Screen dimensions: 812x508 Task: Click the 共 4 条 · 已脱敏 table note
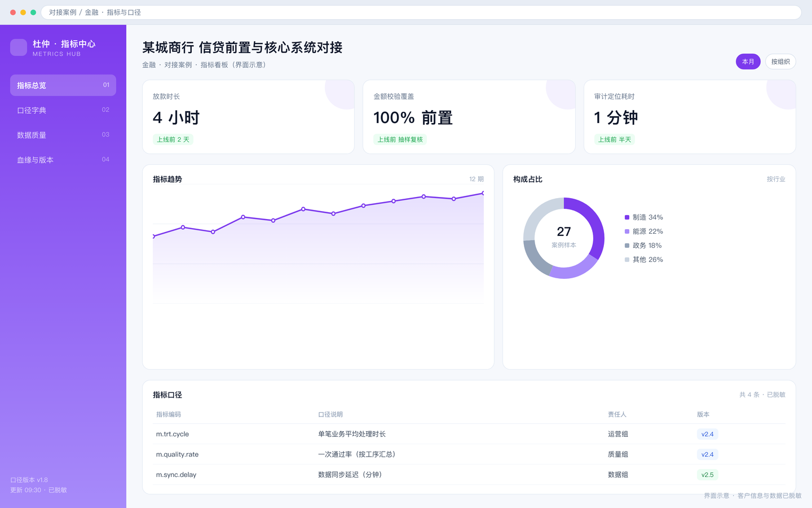tap(762, 395)
